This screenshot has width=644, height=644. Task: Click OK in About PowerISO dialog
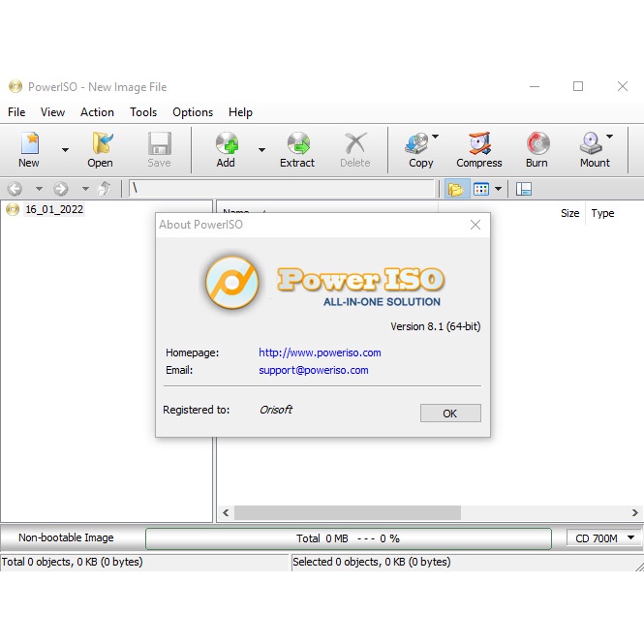pyautogui.click(x=450, y=414)
